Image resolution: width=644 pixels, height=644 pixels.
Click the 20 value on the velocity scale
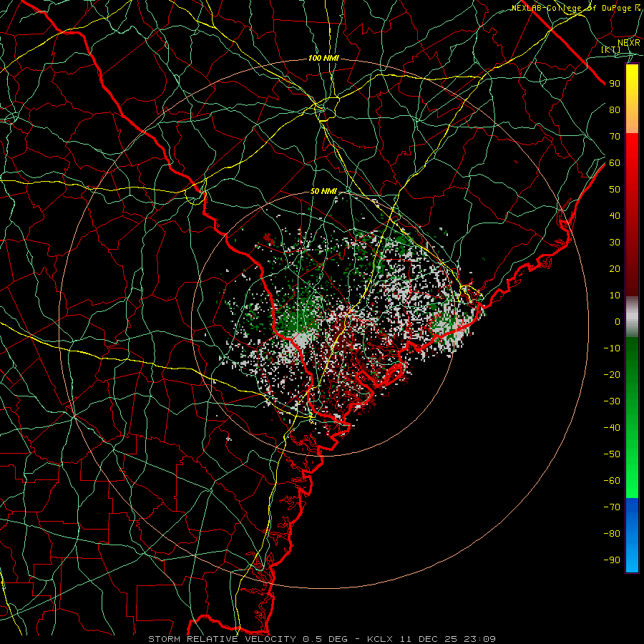[x=615, y=269]
